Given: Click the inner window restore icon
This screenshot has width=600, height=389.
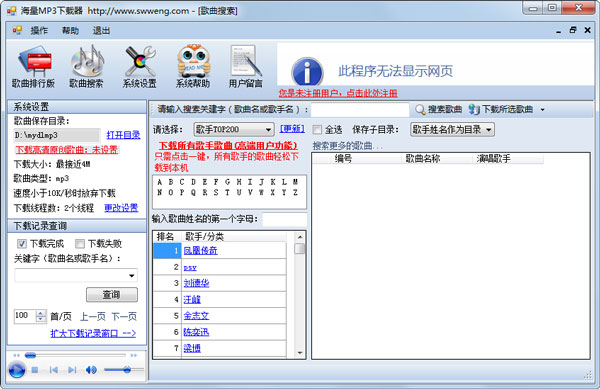Looking at the screenshot, I should tap(573, 30).
